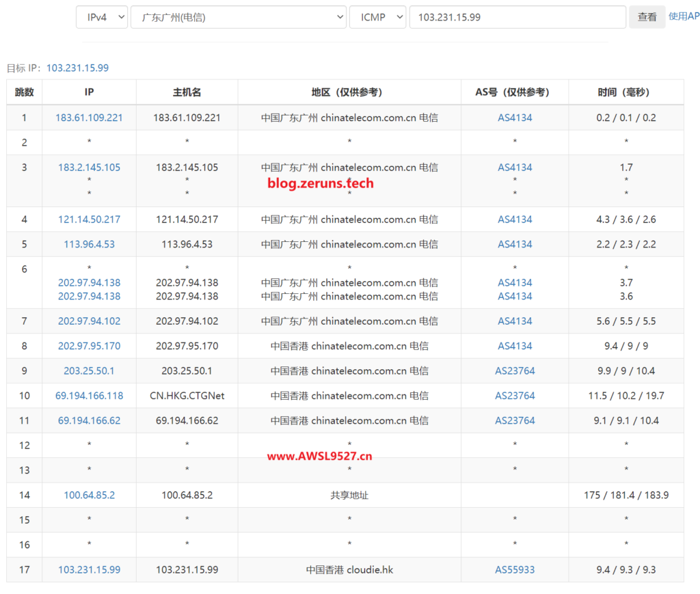Open IP link 69.194.166.62
Viewport: 700px width, 594px height.
90,421
